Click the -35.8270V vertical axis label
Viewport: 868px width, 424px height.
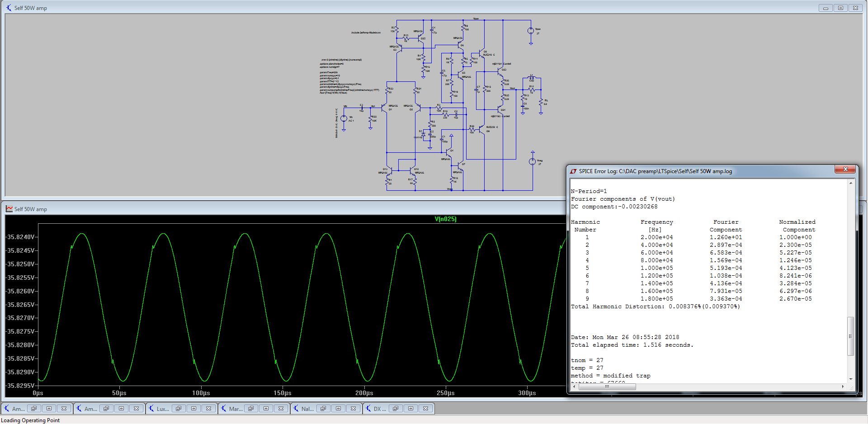20,318
